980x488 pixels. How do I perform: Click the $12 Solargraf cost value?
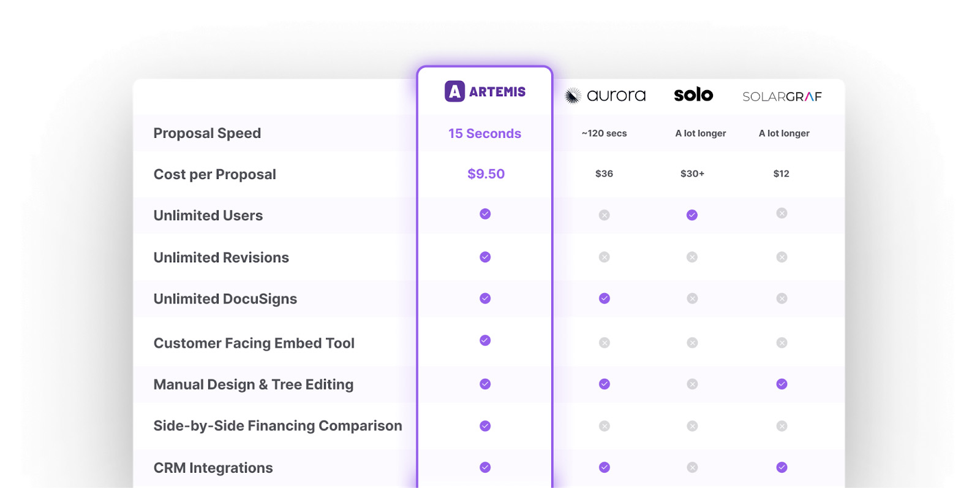[781, 173]
